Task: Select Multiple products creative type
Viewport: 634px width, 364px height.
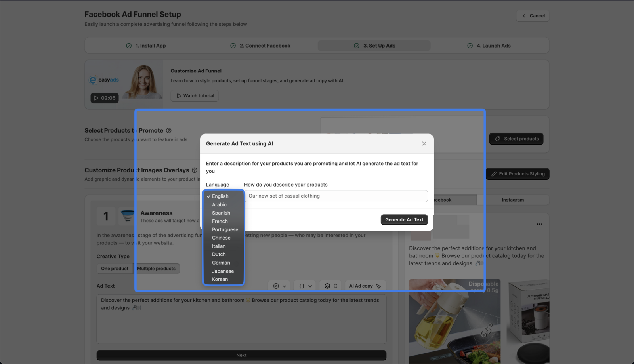Action: (x=157, y=269)
